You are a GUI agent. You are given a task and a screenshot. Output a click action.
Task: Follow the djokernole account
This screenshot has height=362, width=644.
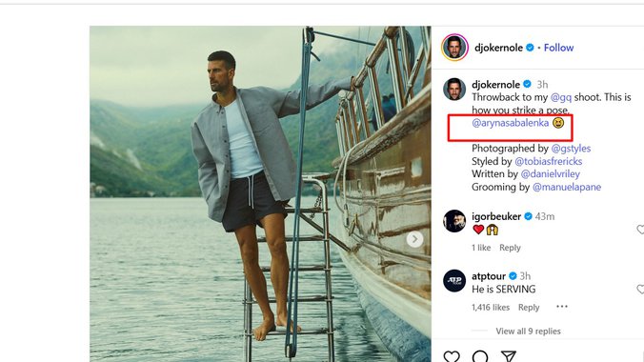pyautogui.click(x=558, y=48)
